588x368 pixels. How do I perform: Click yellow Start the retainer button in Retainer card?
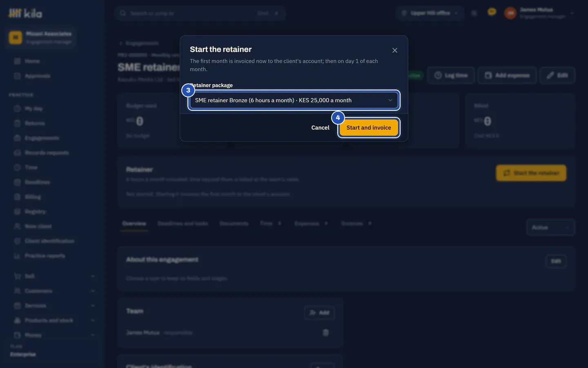531,173
